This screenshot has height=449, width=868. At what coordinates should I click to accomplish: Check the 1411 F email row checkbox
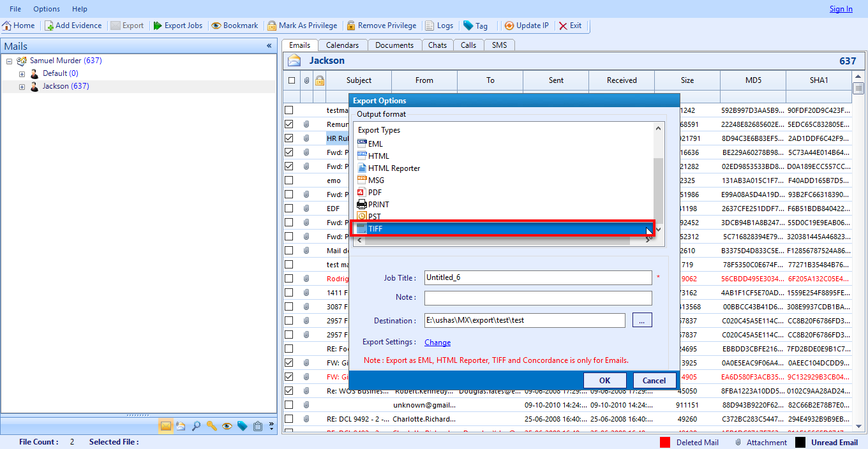coord(289,293)
